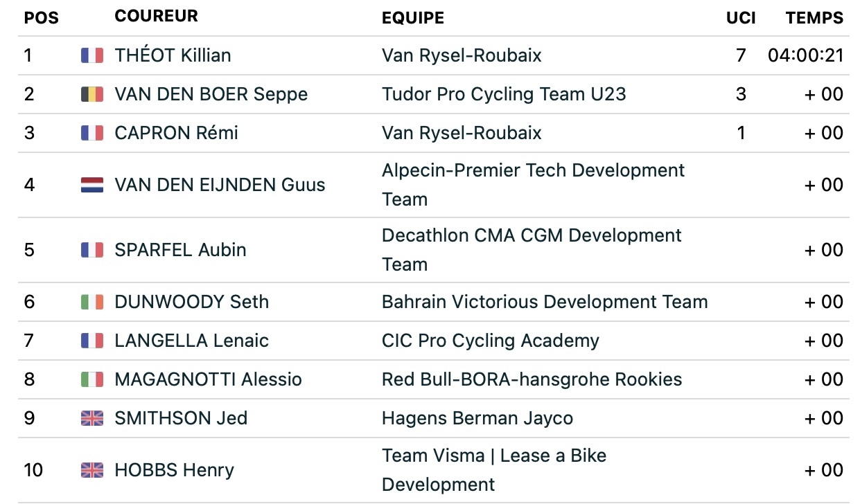Viewport: 860px width, 504px height.
Task: Click the British flag beside SMITHSON Jed
Action: click(91, 418)
